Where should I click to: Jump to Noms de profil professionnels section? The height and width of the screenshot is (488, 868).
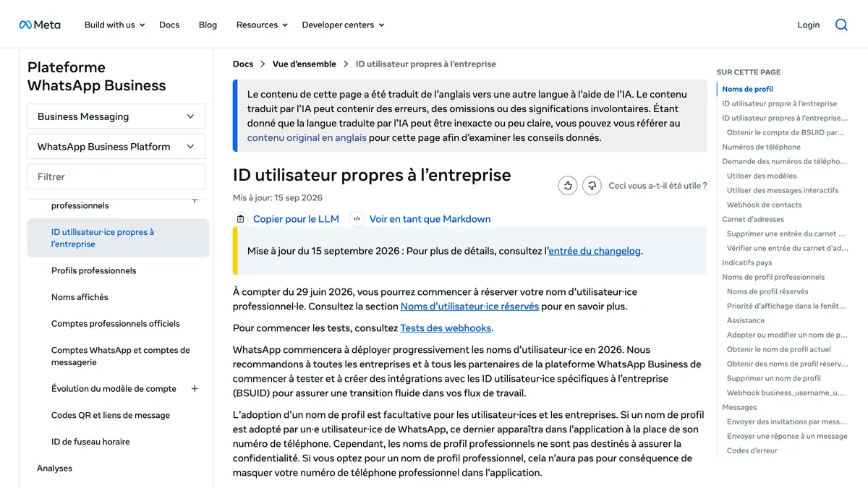pyautogui.click(x=773, y=277)
